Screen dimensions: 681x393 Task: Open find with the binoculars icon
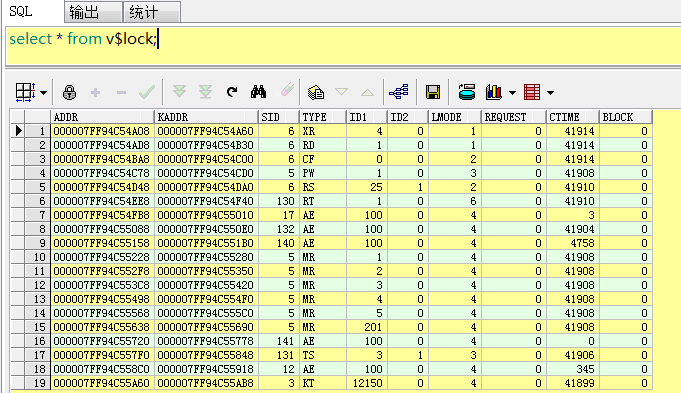[x=258, y=92]
